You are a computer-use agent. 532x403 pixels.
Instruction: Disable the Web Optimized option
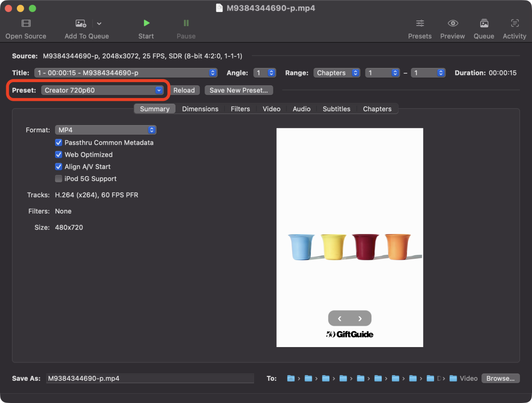59,154
